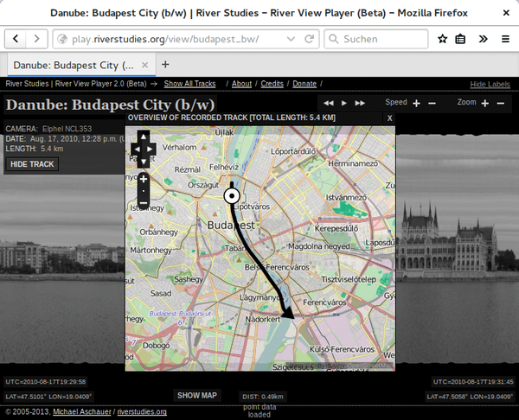Close the Firefox window
Image resolution: width=519 pixels, height=420 pixels.
click(506, 13)
